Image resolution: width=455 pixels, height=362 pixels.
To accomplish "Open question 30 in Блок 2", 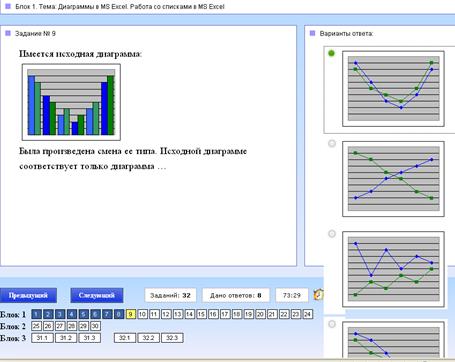I will (x=95, y=326).
